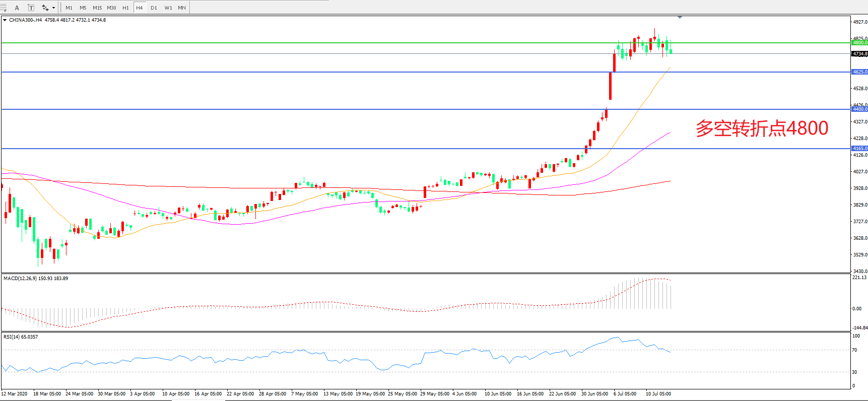868x401 pixels.
Task: Switch to the M1 timeframe
Action: [69, 8]
